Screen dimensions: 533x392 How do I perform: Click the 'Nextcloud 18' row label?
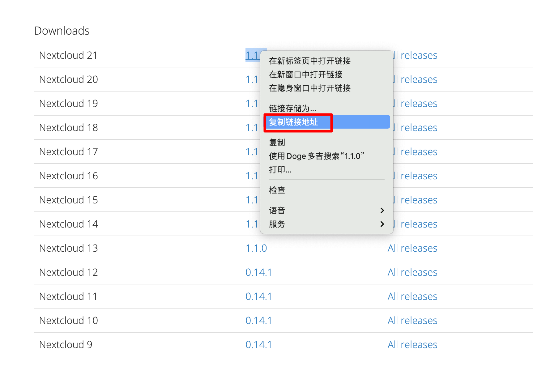69,128
